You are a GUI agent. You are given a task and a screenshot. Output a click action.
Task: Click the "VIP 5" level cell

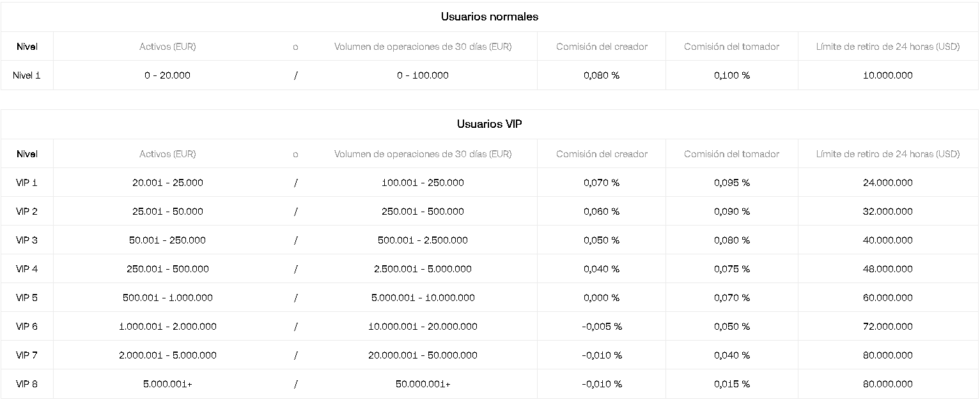click(x=27, y=298)
